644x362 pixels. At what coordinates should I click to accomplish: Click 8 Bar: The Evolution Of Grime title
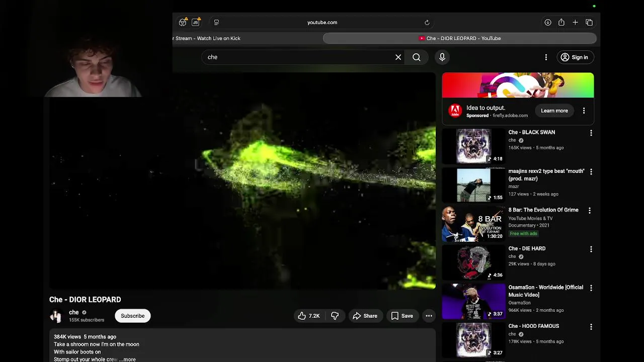coord(543,210)
